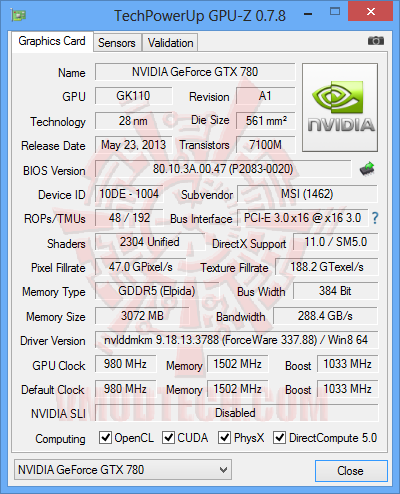Click the NVIDIA SLI field Disabled
The image size is (400, 494).
(237, 413)
